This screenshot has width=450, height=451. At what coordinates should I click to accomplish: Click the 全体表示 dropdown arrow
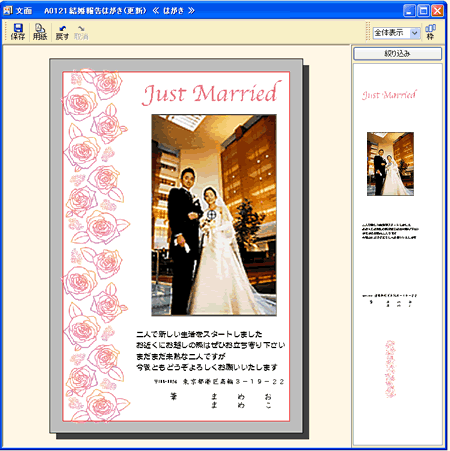click(414, 33)
